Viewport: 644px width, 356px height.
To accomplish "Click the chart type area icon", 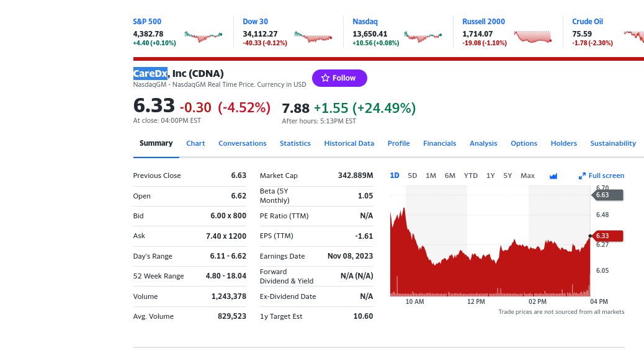I will [553, 176].
